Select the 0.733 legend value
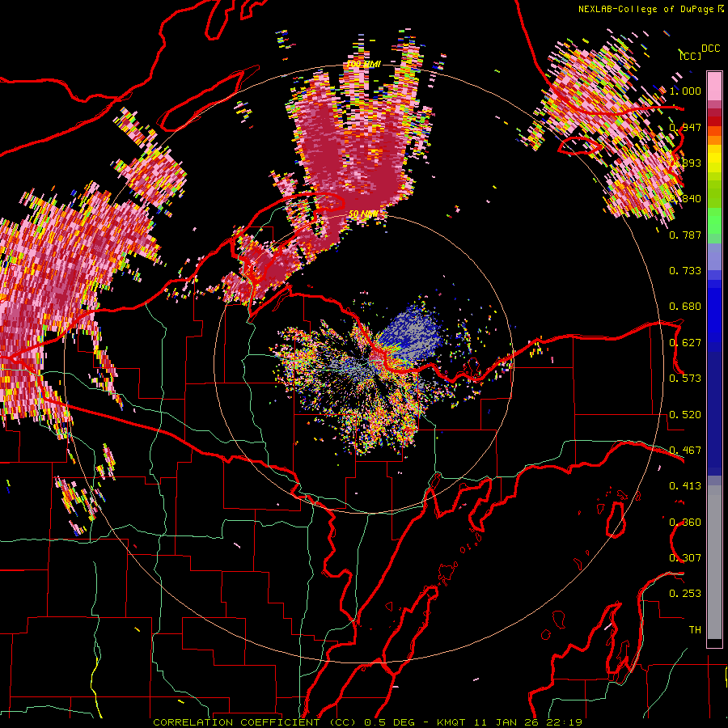Image resolution: width=728 pixels, height=728 pixels. [685, 271]
